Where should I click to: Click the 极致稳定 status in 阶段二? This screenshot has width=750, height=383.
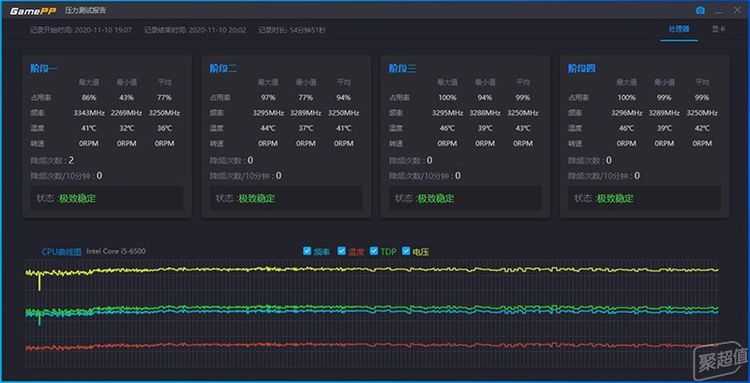click(x=256, y=198)
